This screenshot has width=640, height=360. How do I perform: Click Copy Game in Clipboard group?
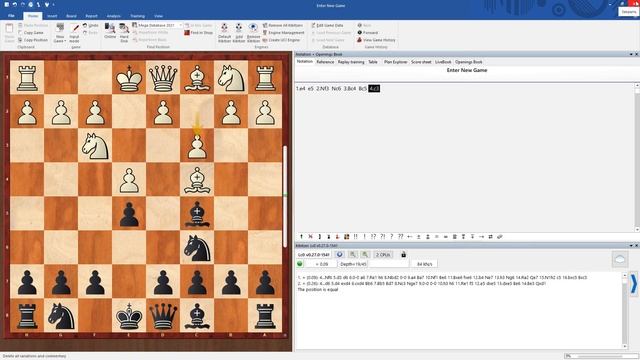coord(31,33)
